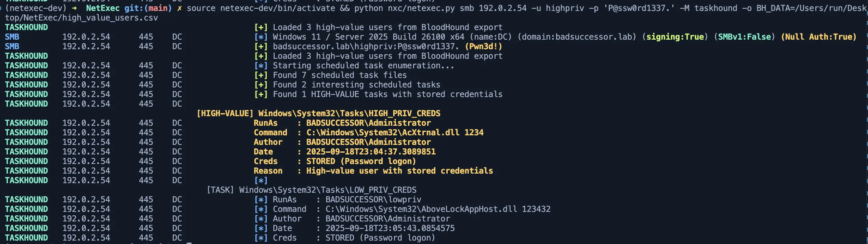Click the (SMBv1:False) flag
The image size is (868, 244).
tap(744, 37)
